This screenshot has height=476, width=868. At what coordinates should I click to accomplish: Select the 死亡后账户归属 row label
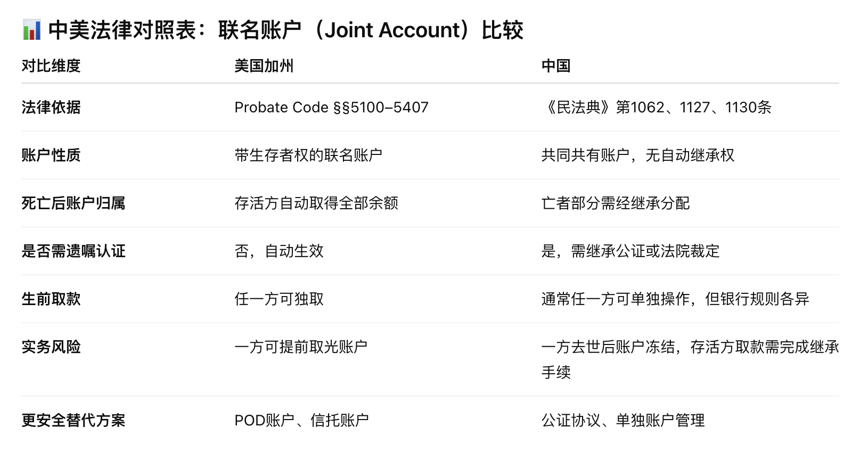[73, 203]
